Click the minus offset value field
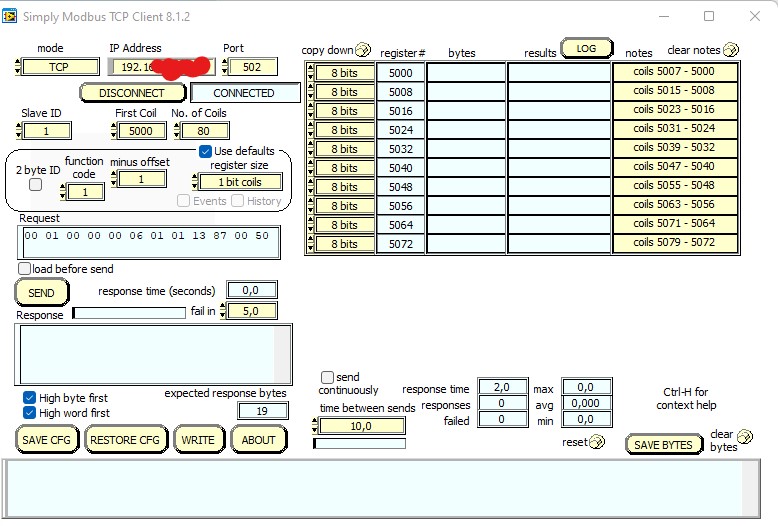The width and height of the screenshot is (778, 526). click(142, 179)
